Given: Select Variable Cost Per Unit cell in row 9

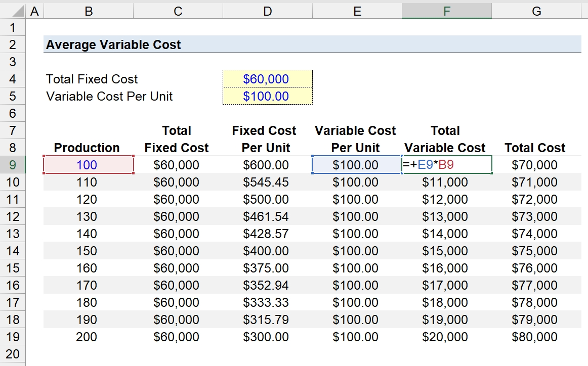Looking at the screenshot, I should pos(357,165).
